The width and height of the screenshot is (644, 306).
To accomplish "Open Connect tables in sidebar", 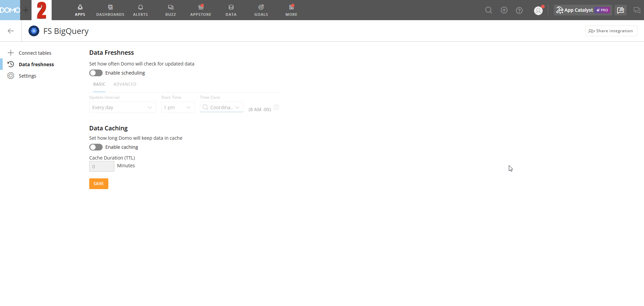I will 35,53.
